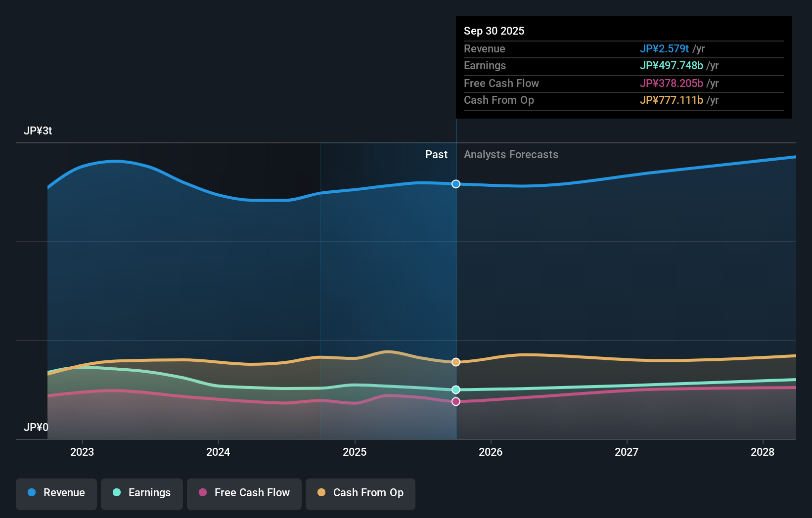
Task: Toggle the Revenue series legend dot
Action: [x=33, y=493]
